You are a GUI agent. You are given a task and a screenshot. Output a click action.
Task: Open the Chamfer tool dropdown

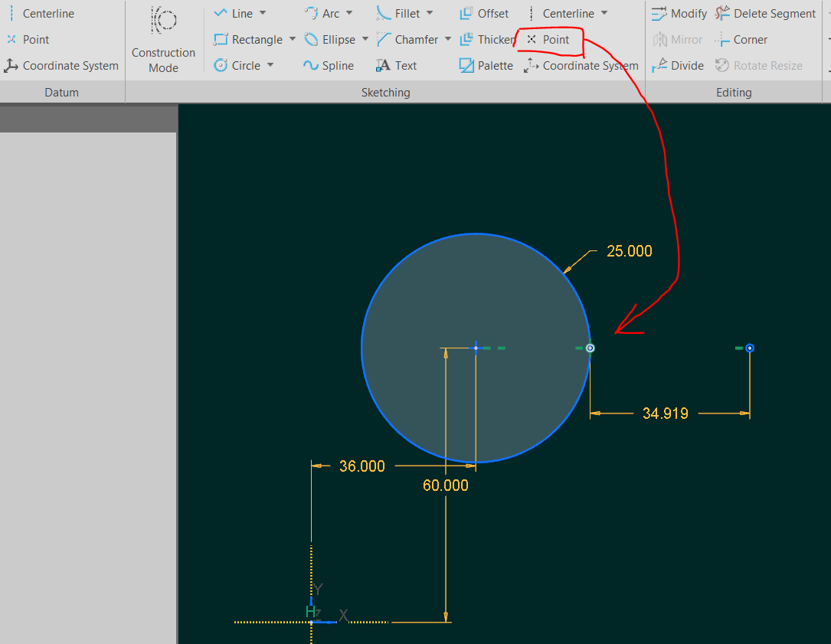pos(447,39)
